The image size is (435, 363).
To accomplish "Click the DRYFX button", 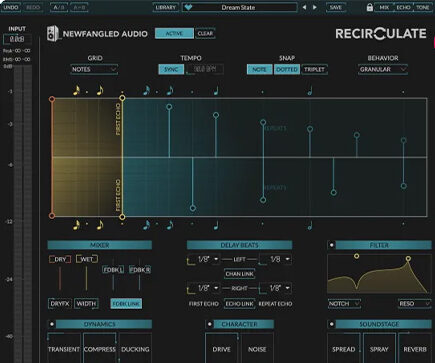I will coord(60,304).
